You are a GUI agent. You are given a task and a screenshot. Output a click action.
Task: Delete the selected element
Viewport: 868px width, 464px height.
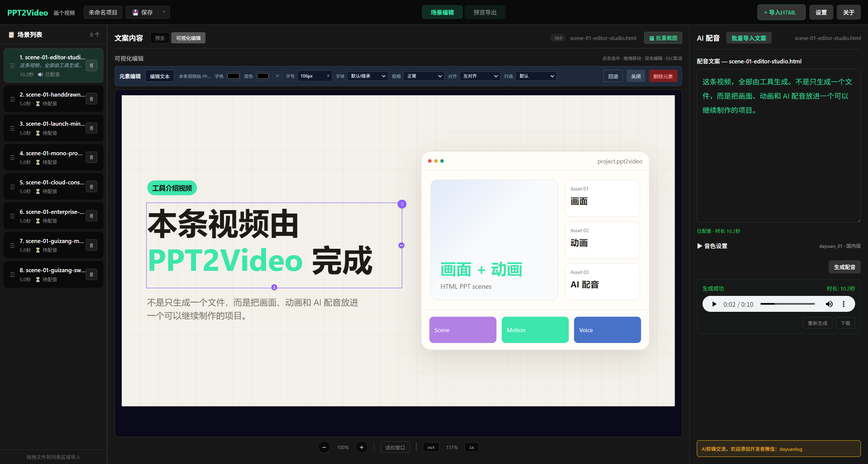[x=663, y=76]
